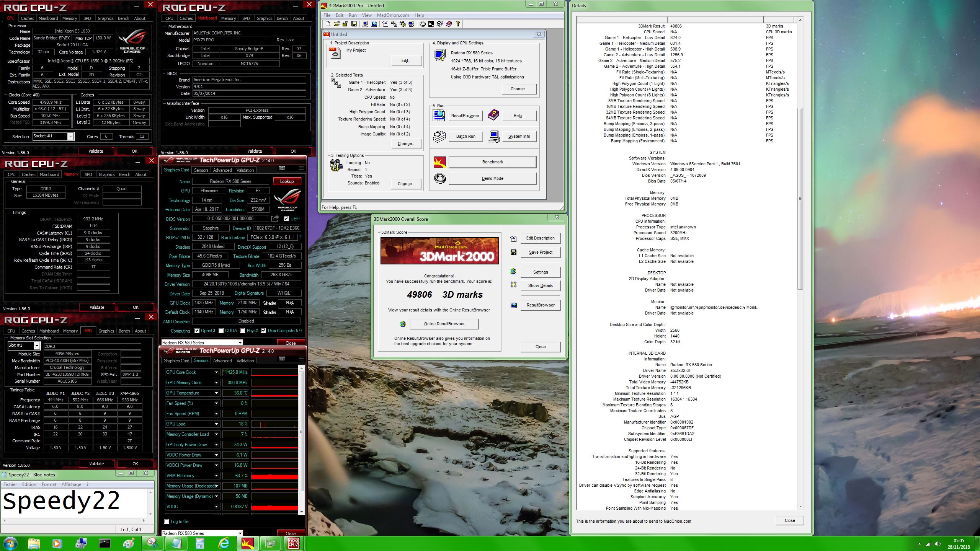Click yellow question mark help toolbar icon
980x551 pixels.
point(458,24)
